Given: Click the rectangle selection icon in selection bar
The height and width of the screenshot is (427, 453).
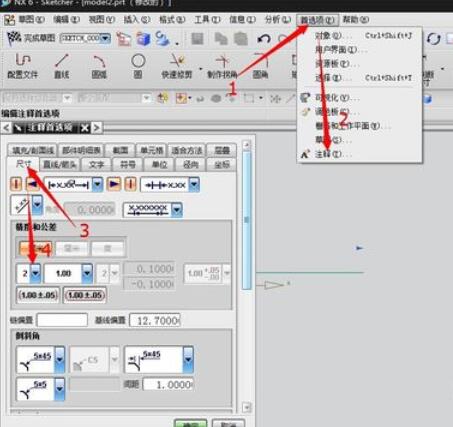Looking at the screenshot, I should (x=249, y=98).
